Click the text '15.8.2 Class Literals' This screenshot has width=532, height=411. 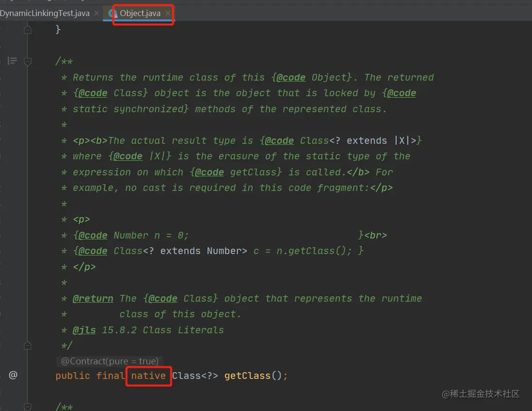pos(163,330)
